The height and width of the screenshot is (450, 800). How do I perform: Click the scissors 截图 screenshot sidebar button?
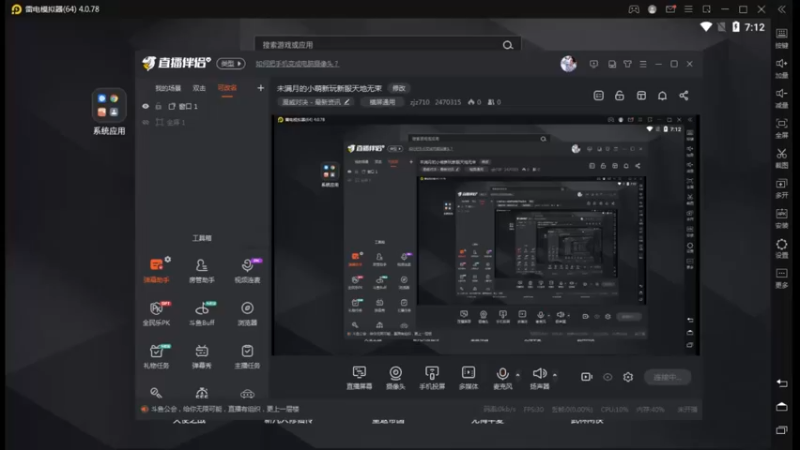(x=782, y=159)
